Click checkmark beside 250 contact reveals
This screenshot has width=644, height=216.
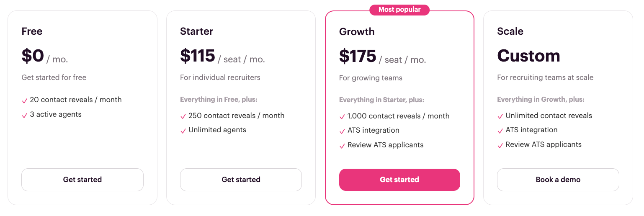click(183, 116)
